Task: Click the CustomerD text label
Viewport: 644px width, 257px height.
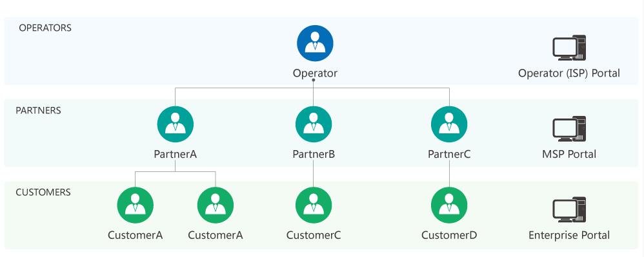Action: (x=449, y=235)
